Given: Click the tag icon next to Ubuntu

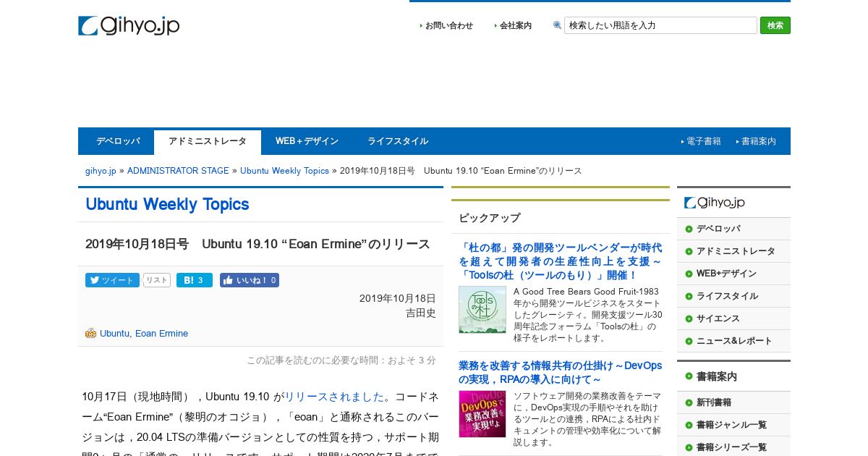Looking at the screenshot, I should (x=90, y=334).
